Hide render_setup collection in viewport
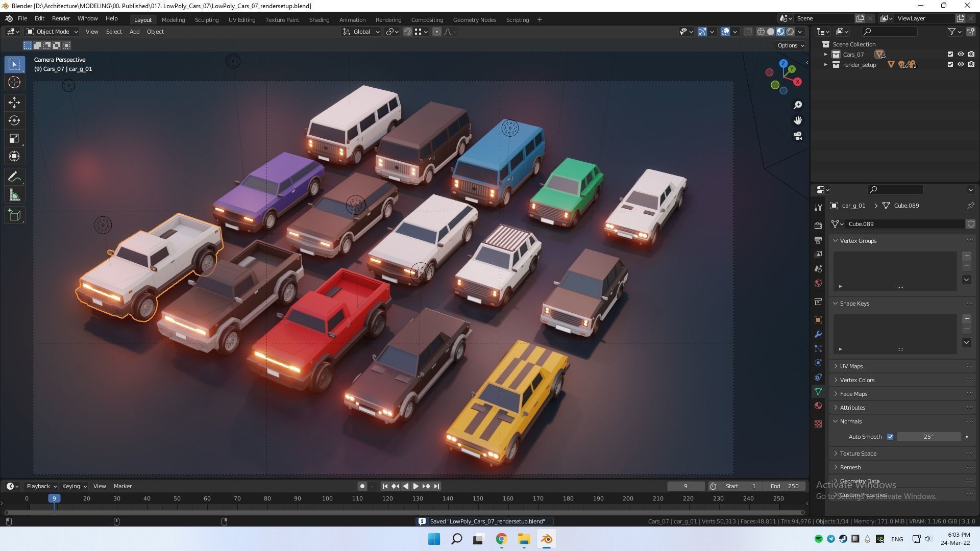This screenshot has height=551, width=980. 960,65
